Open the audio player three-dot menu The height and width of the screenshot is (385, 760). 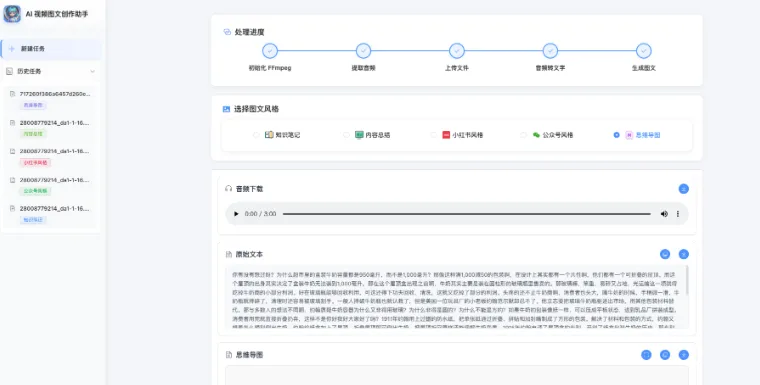point(678,214)
